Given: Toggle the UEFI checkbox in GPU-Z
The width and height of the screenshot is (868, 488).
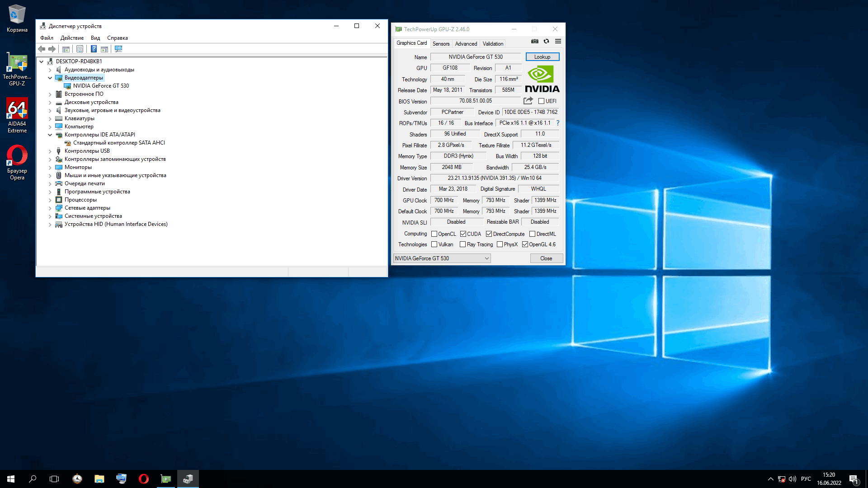Looking at the screenshot, I should (x=541, y=101).
